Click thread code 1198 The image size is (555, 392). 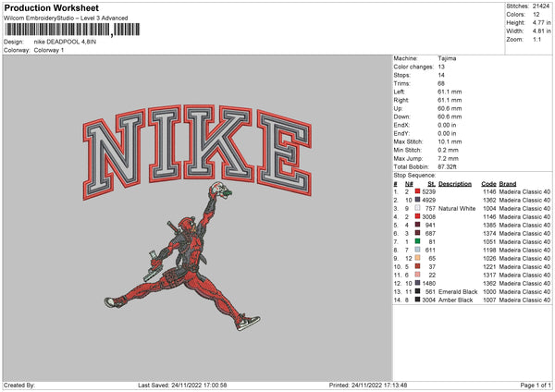pyautogui.click(x=489, y=251)
